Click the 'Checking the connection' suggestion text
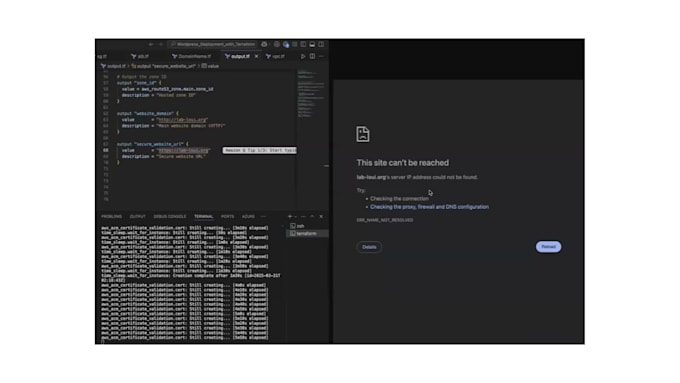 (x=399, y=199)
